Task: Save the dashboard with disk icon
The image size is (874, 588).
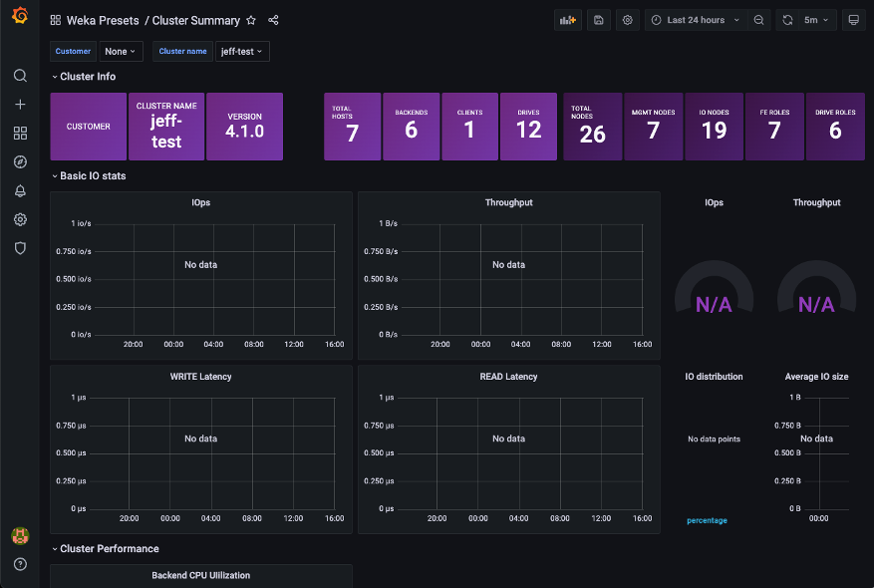Action: click(598, 20)
